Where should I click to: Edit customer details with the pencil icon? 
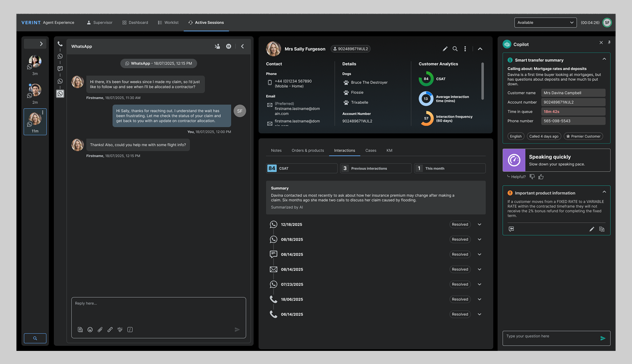(x=445, y=49)
